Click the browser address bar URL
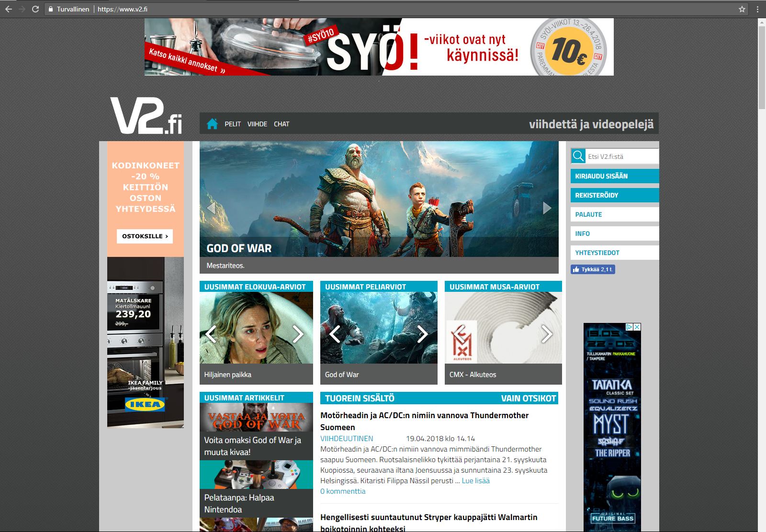The image size is (766, 532). pyautogui.click(x=123, y=9)
